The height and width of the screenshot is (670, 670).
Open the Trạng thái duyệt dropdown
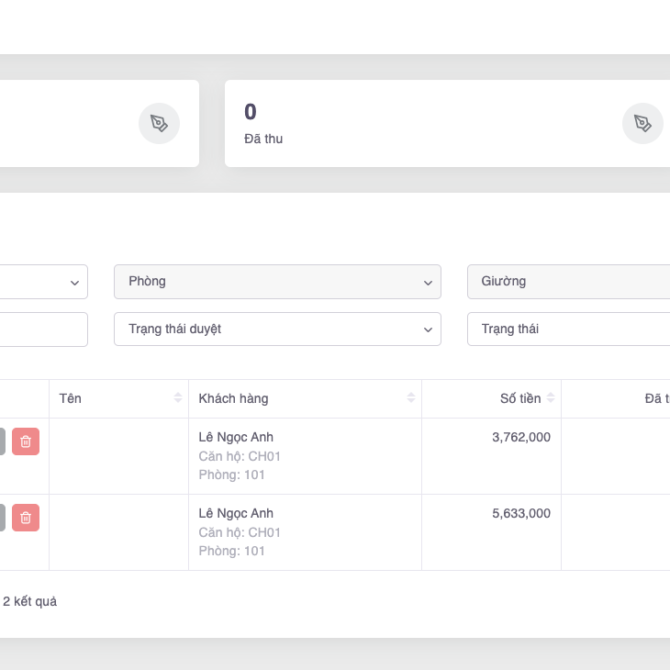click(277, 329)
